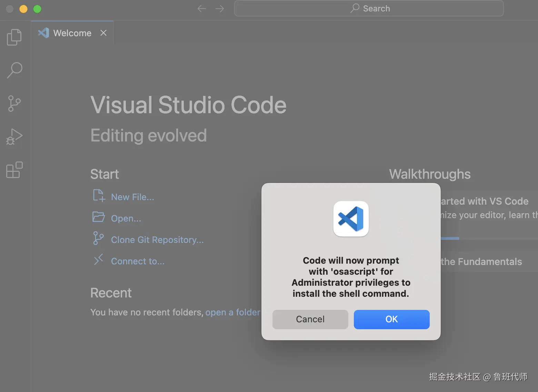Click the Walkthroughs heading
The height and width of the screenshot is (392, 538).
pyautogui.click(x=430, y=174)
